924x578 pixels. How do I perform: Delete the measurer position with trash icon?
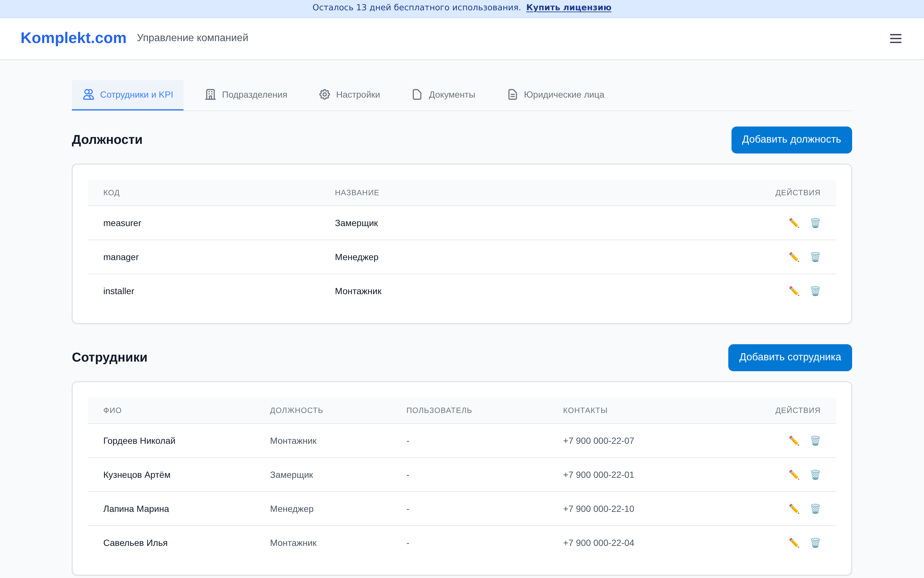pyautogui.click(x=815, y=223)
